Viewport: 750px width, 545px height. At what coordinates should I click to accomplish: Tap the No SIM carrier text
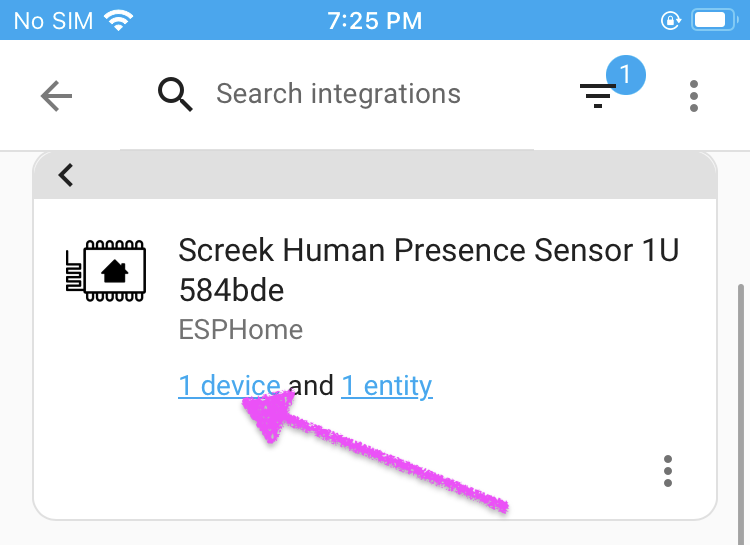coord(53,21)
